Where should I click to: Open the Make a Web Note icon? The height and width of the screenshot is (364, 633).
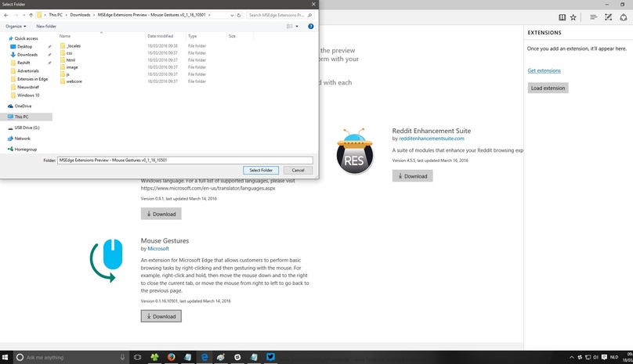(x=609, y=17)
